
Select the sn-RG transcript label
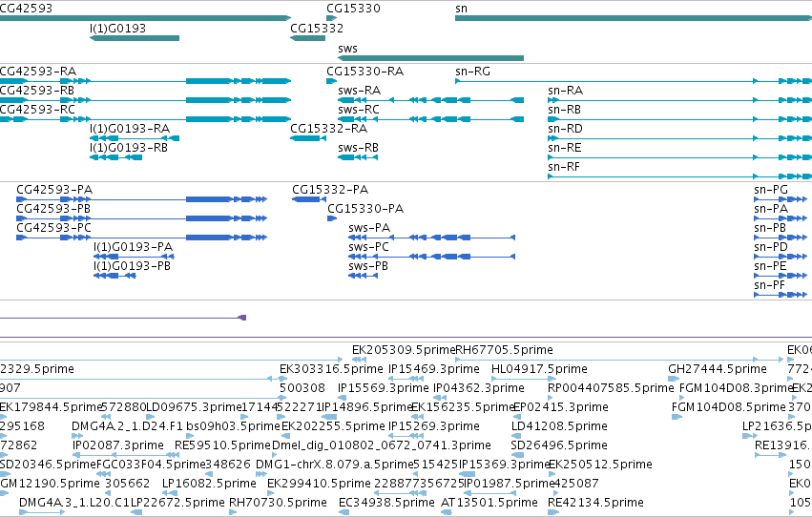472,72
